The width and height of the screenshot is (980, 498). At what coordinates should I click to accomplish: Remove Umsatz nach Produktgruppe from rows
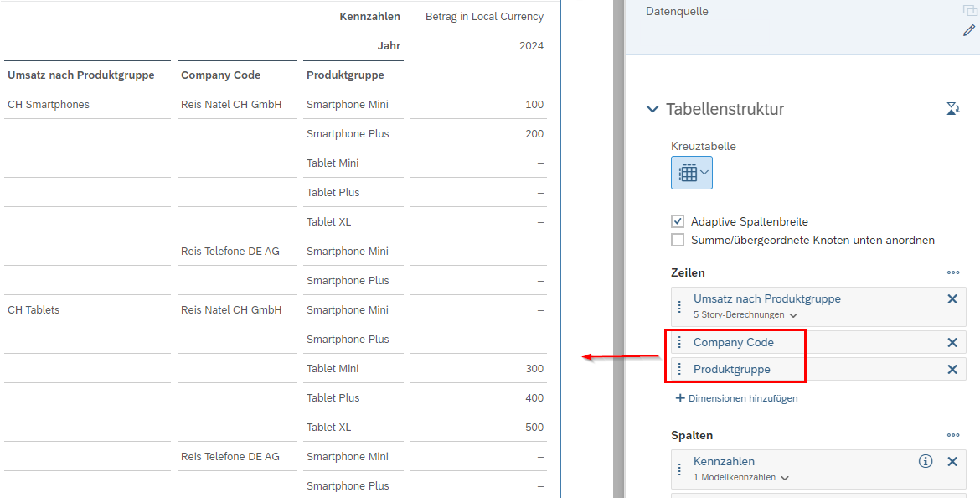coord(952,299)
